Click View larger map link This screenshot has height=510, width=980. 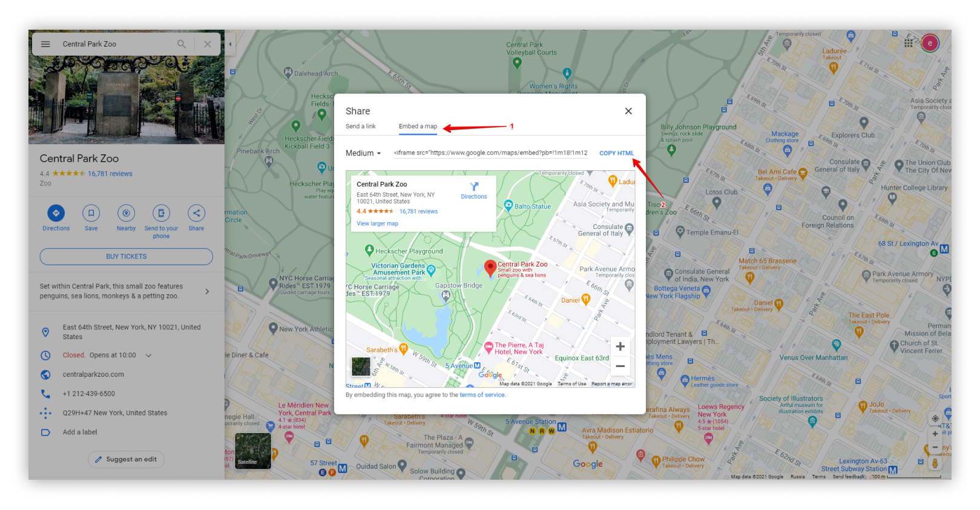(377, 224)
